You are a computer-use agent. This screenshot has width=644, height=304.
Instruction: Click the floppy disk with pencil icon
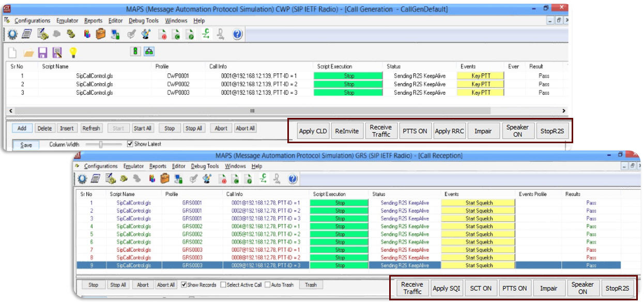point(57,52)
